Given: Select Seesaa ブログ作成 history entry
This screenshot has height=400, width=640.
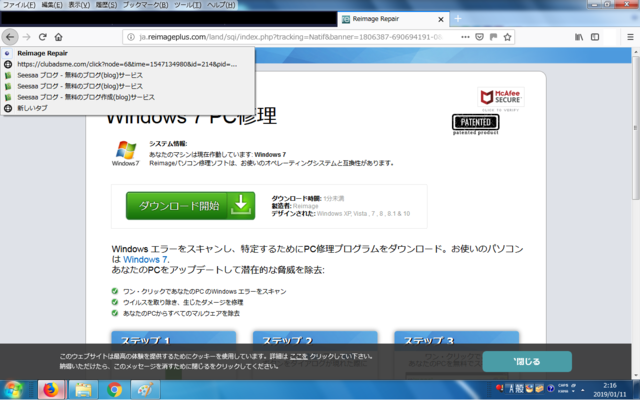Looking at the screenshot, I should [127, 97].
